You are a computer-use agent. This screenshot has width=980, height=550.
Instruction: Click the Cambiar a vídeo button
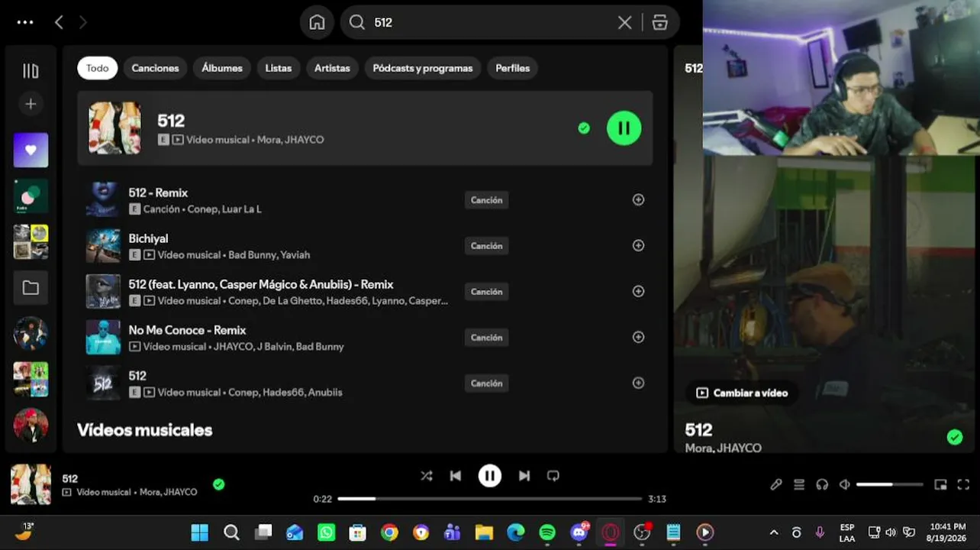point(742,393)
